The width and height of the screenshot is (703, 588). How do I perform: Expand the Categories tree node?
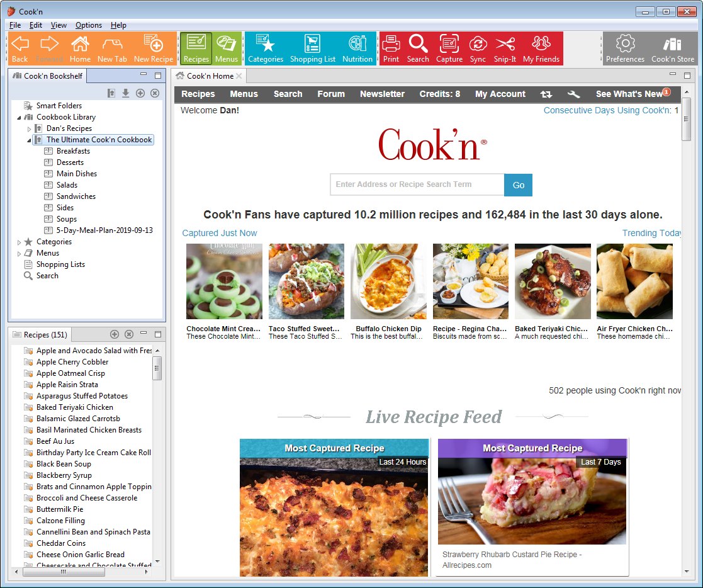(19, 242)
